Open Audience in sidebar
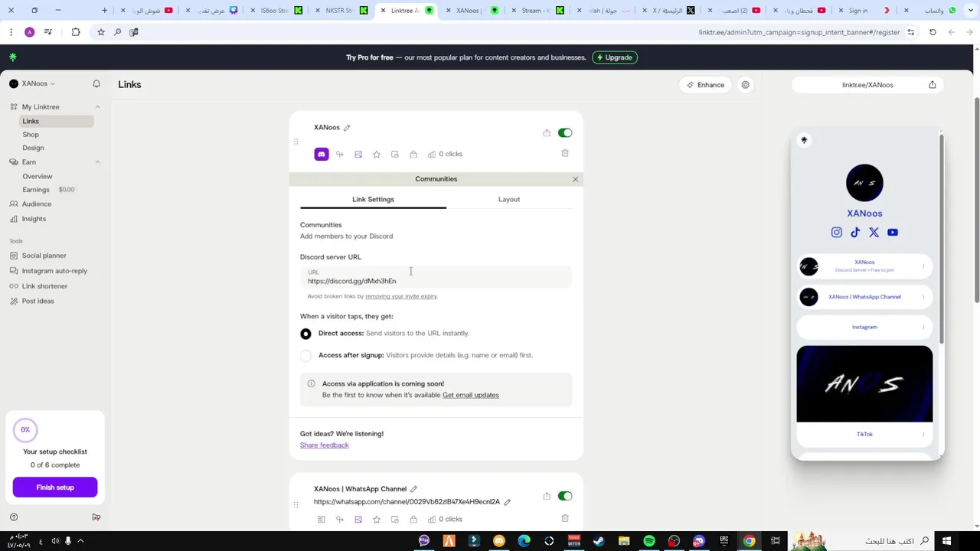This screenshot has width=980, height=551. click(37, 204)
